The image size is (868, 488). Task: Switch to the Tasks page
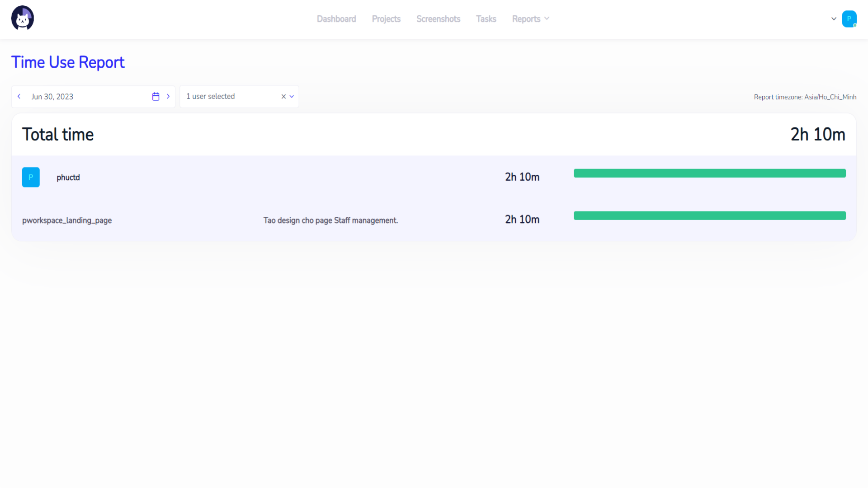[486, 19]
